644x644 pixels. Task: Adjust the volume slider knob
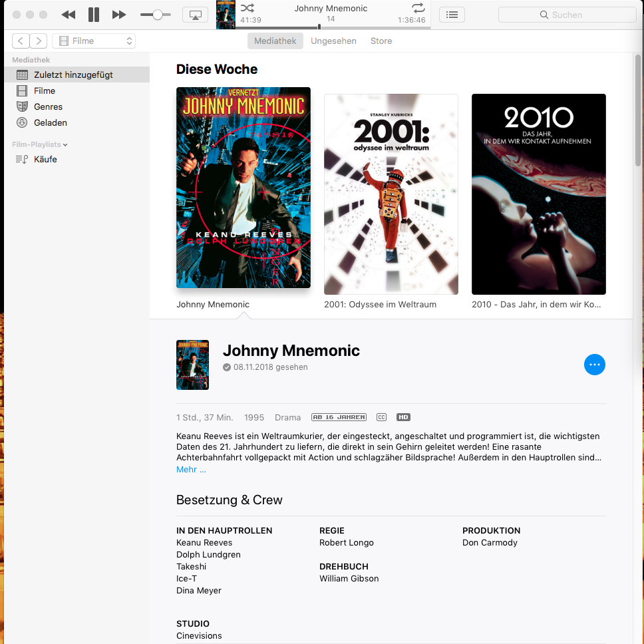[x=157, y=15]
